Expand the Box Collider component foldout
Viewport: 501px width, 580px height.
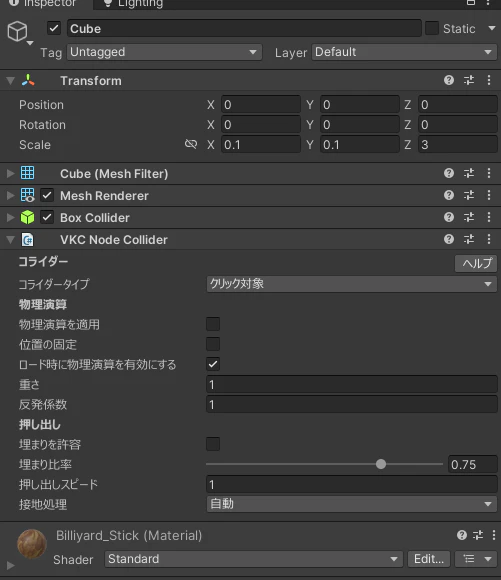tap(10, 218)
